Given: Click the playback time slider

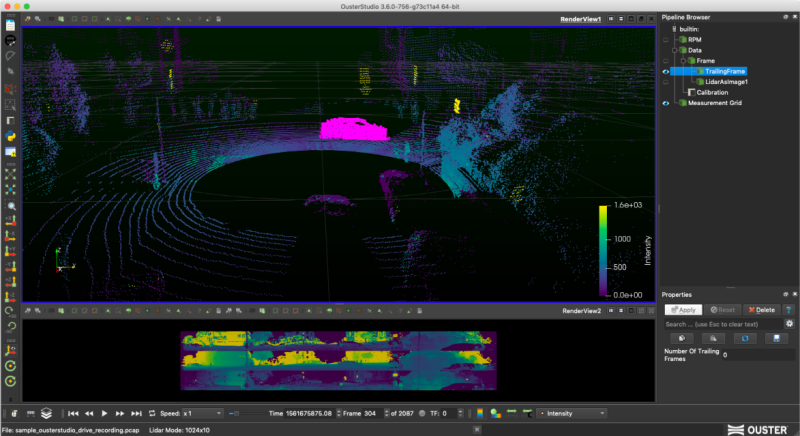Looking at the screenshot, I should [x=247, y=414].
